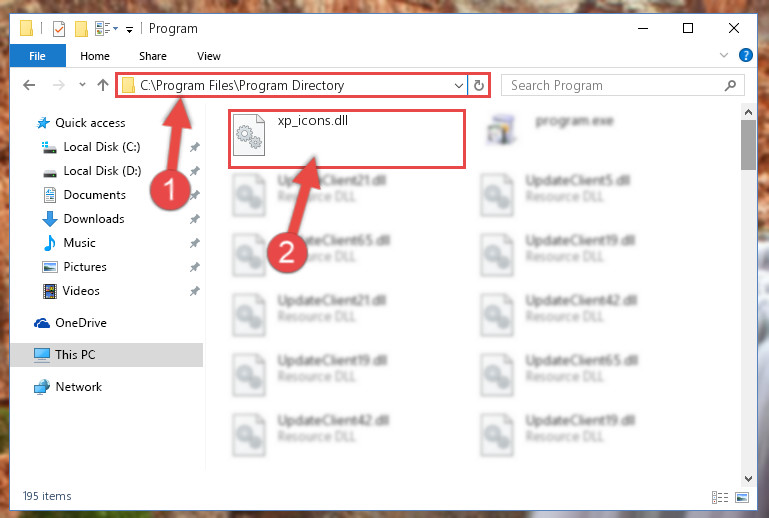Unpin Local Disk (C:) from Quick access

pos(195,147)
